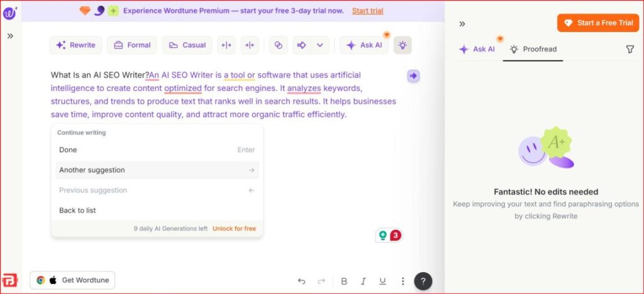Open the help question mark button
This screenshot has height=294, width=644.
423,281
